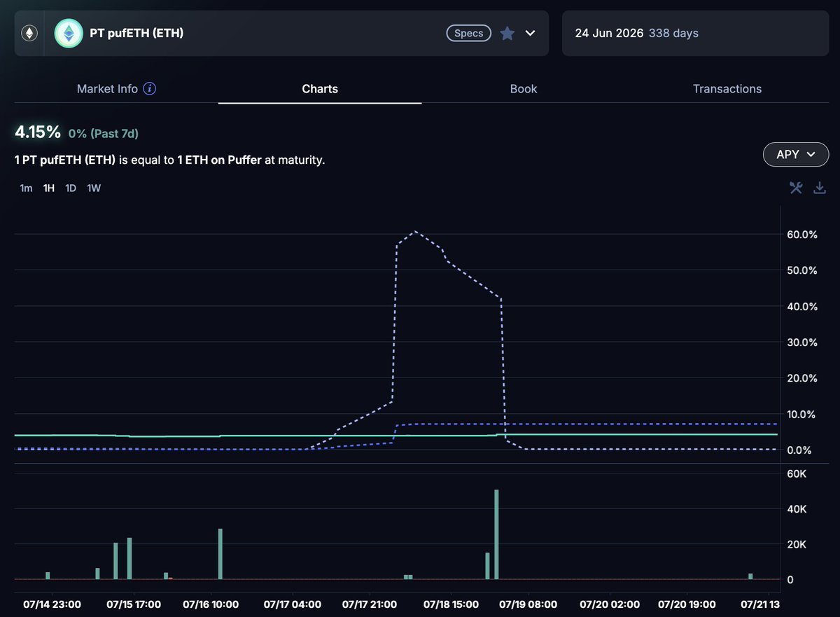Click the 07/19 08:00 time axis label
The width and height of the screenshot is (840, 617).
click(x=528, y=604)
